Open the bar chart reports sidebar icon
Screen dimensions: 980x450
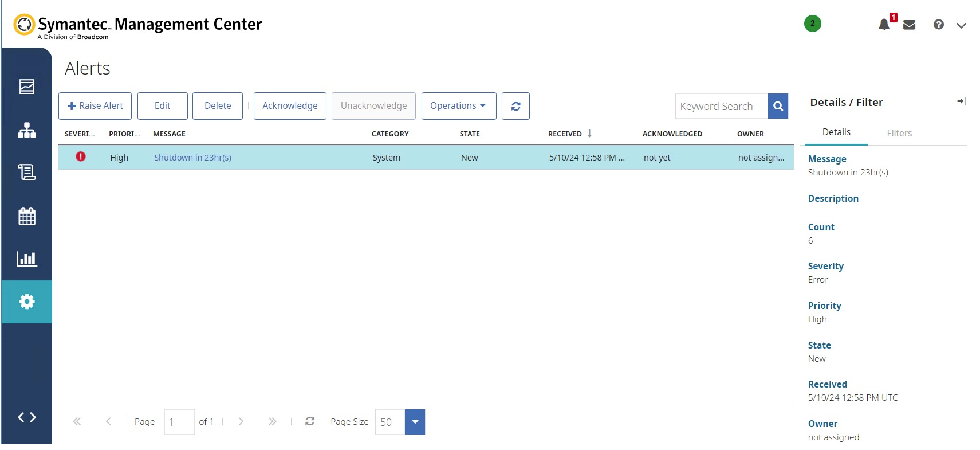[27, 259]
